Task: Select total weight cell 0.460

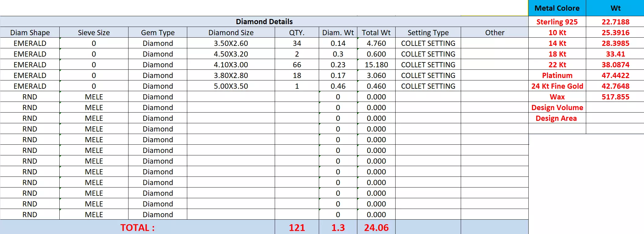Action: point(376,86)
